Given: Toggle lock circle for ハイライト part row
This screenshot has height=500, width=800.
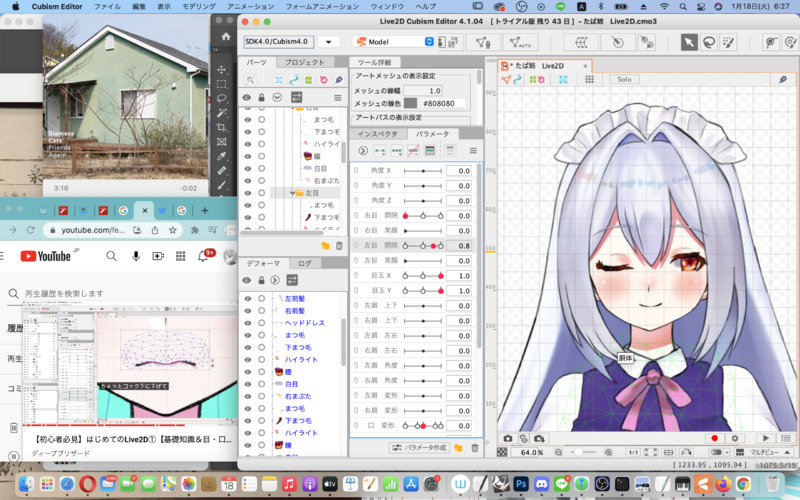Looking at the screenshot, I should tap(261, 144).
